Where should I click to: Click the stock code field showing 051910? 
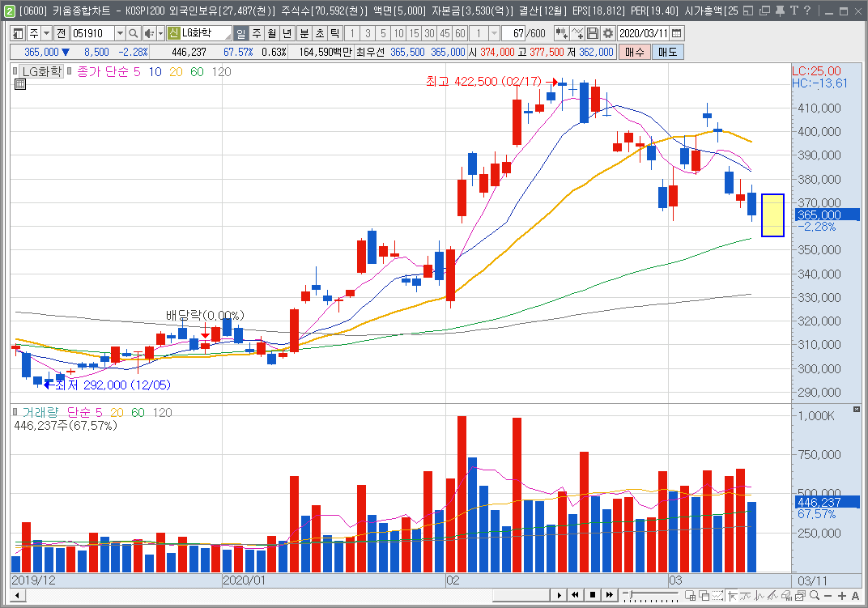[92, 34]
